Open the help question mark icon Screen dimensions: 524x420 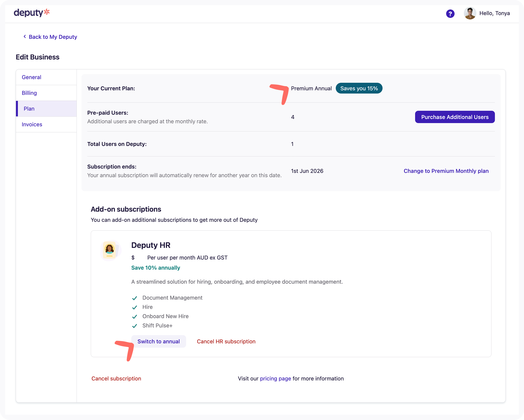450,14
